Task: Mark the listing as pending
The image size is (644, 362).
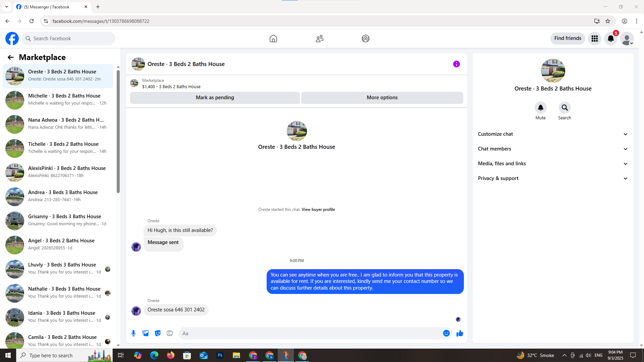Action: pos(215,98)
